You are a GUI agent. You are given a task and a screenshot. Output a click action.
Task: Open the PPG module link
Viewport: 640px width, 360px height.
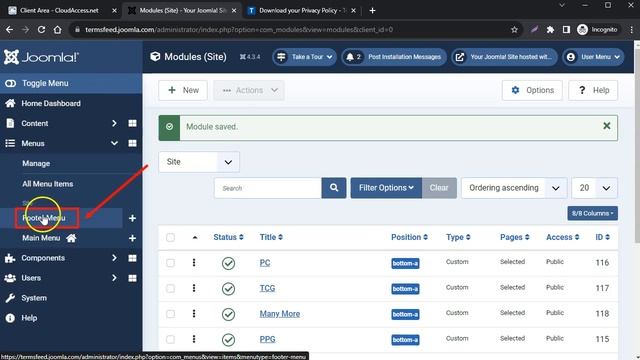(x=267, y=339)
